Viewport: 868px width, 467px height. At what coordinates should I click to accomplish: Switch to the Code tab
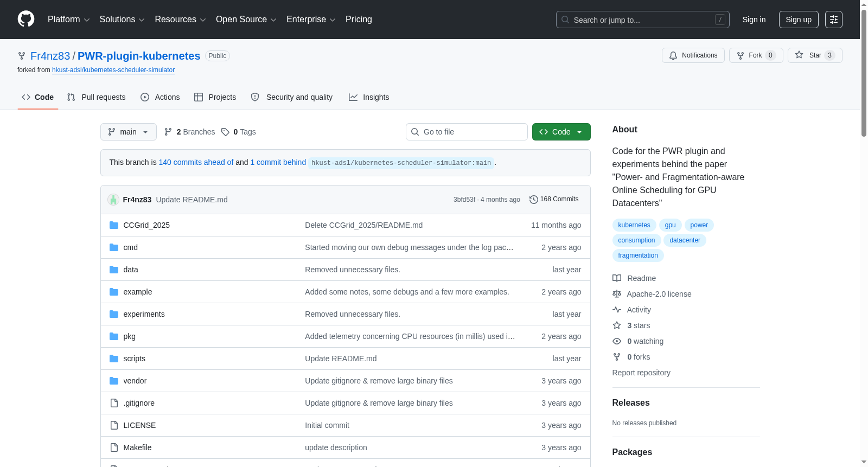tap(38, 97)
